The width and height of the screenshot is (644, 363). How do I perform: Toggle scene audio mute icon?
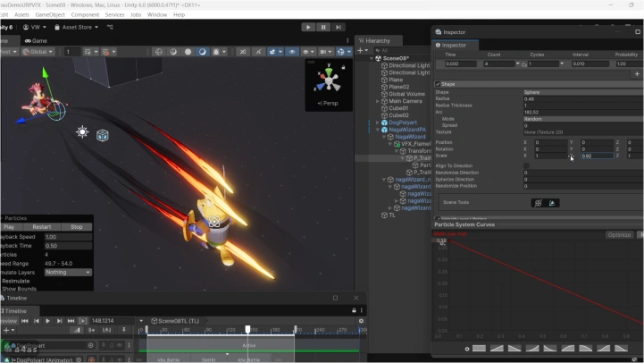(x=258, y=52)
